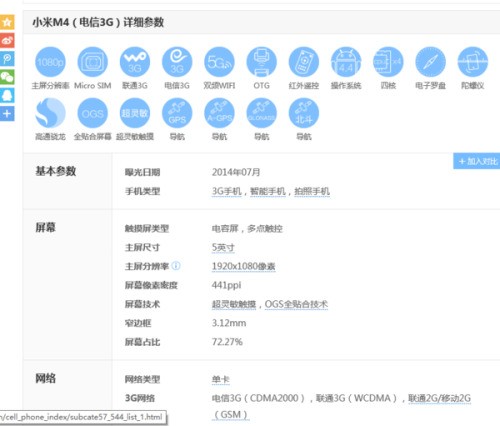Click the Android 4.4 操作系统 icon
Viewport: 500px width, 426px height.
346,62
